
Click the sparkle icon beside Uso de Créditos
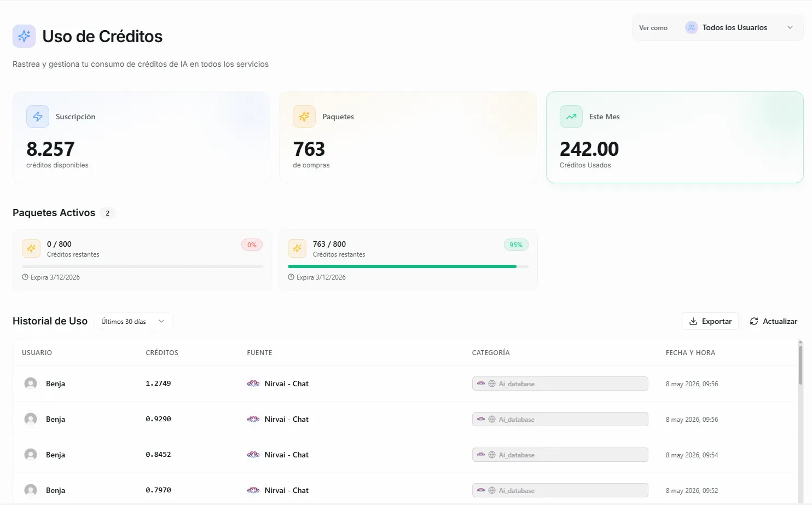pos(24,36)
